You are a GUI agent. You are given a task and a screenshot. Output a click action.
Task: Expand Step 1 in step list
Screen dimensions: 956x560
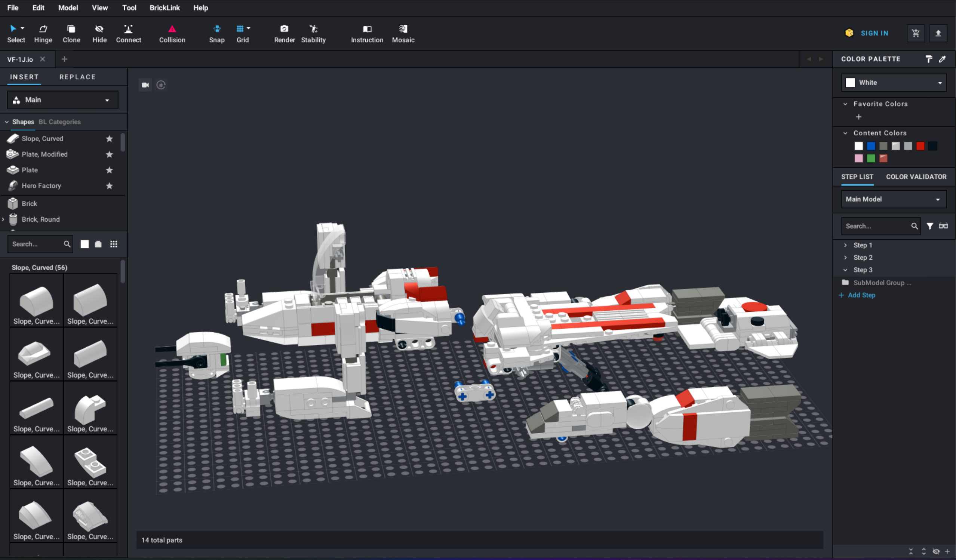point(845,246)
